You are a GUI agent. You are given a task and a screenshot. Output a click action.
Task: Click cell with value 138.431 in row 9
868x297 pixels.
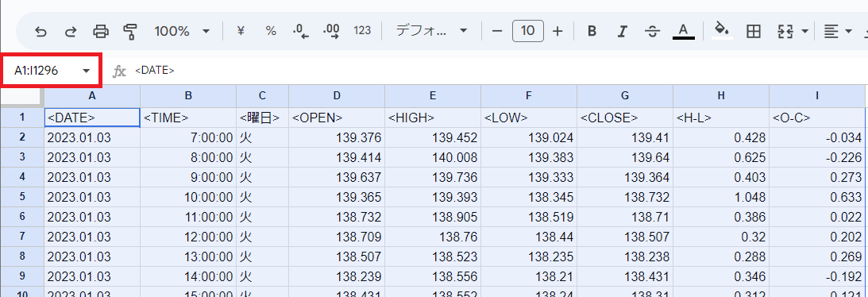pos(625,276)
